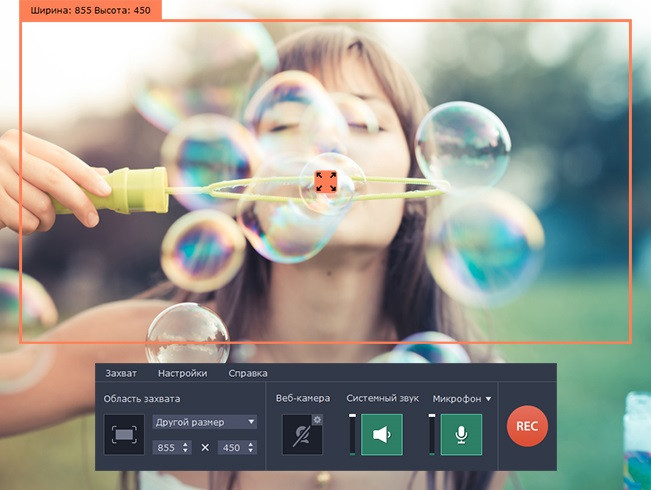Toggle the webcam capture icon
Image resolution: width=651 pixels, height=490 pixels.
[x=302, y=434]
